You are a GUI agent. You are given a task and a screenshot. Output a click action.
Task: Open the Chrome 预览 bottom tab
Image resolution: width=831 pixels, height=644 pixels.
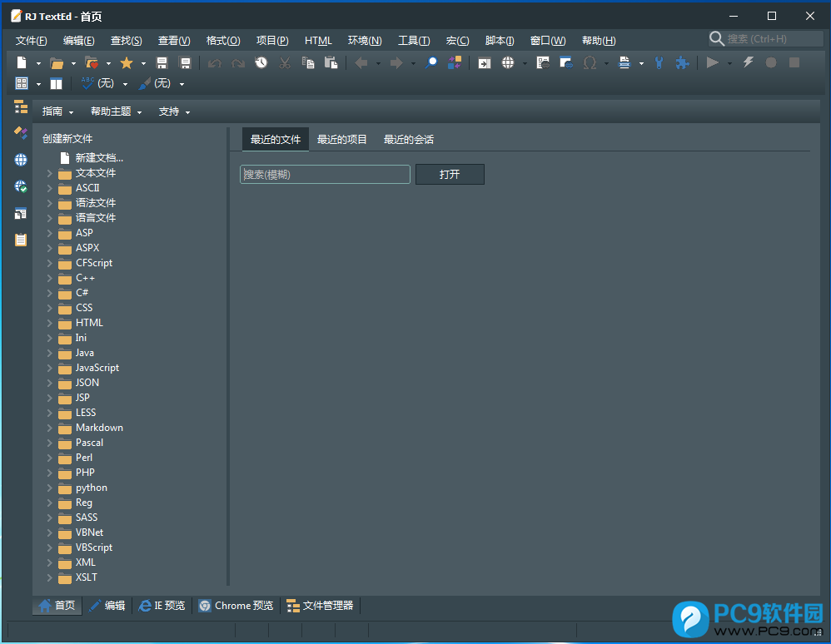236,606
